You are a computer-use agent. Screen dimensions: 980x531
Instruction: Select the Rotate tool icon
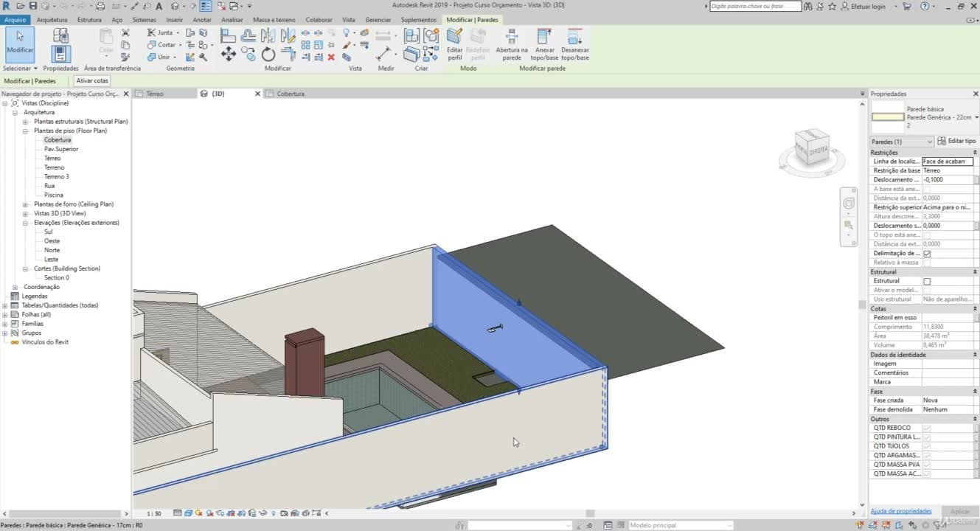(268, 54)
